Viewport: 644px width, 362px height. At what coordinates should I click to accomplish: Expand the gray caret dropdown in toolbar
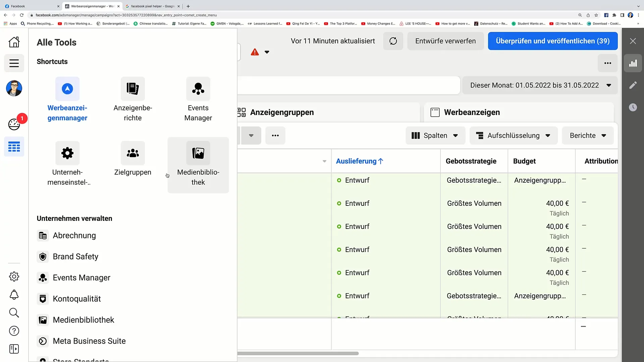click(x=251, y=135)
